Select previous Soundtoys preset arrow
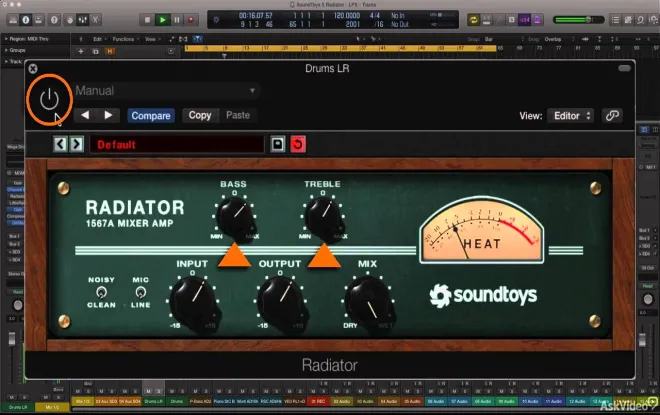 (60, 144)
